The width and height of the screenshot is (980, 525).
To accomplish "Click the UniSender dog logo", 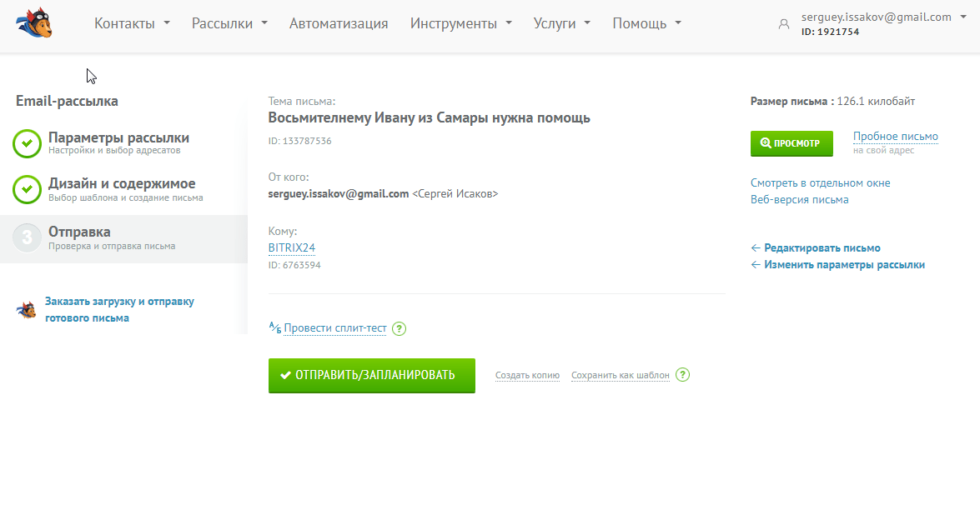I will click(x=35, y=23).
